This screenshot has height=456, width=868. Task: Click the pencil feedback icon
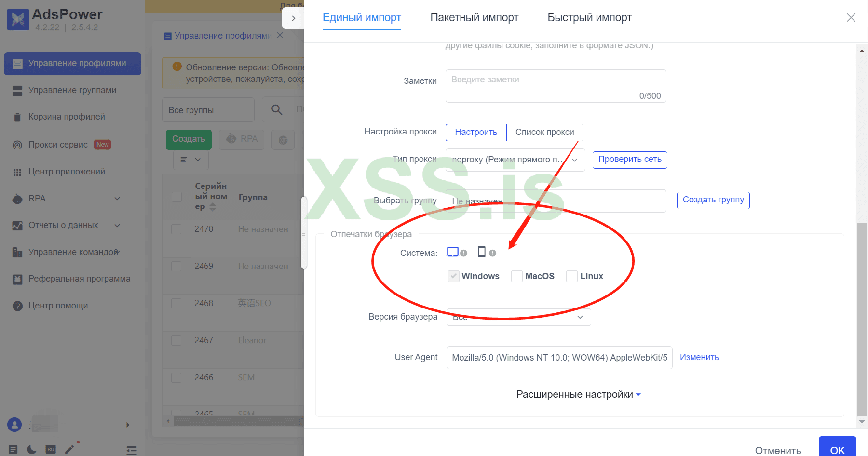coord(70,449)
